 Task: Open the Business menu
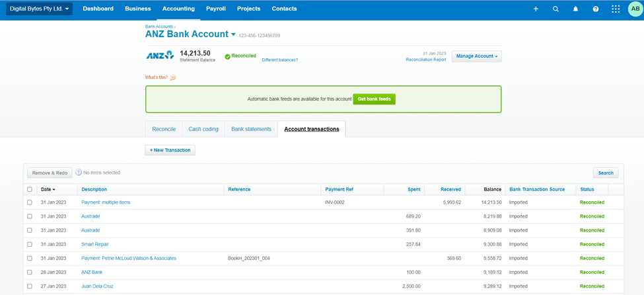click(x=138, y=9)
